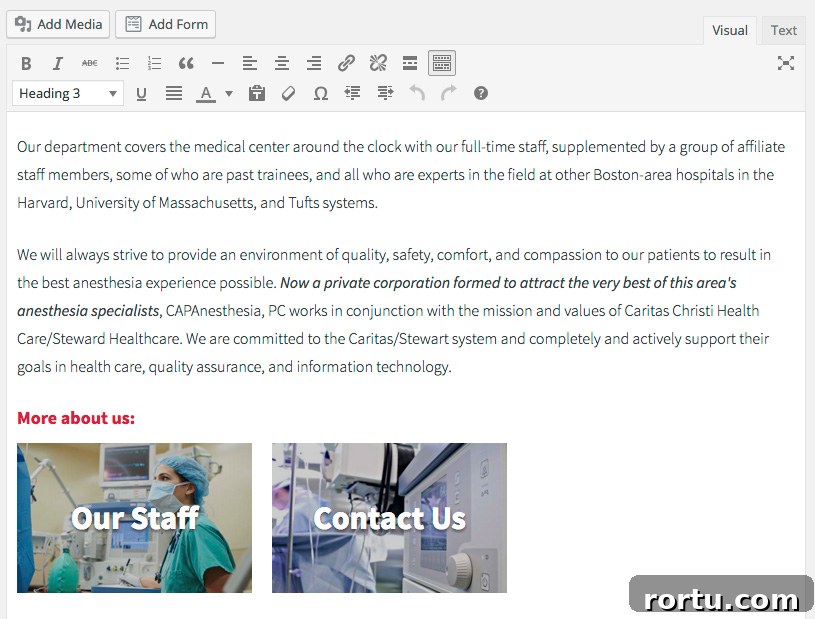Toggle italic formatting
Viewport: 815px width, 619px height.
click(x=58, y=63)
